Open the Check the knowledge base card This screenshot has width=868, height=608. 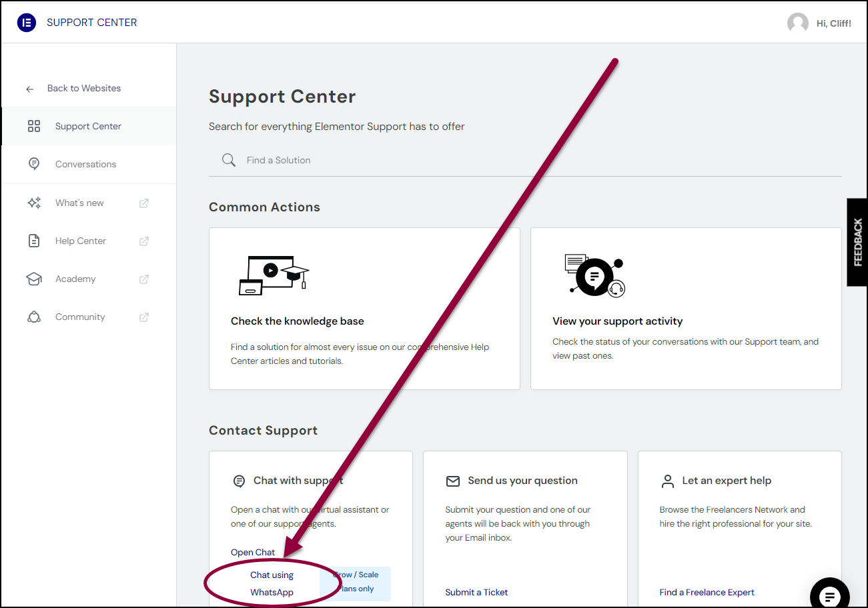click(364, 309)
